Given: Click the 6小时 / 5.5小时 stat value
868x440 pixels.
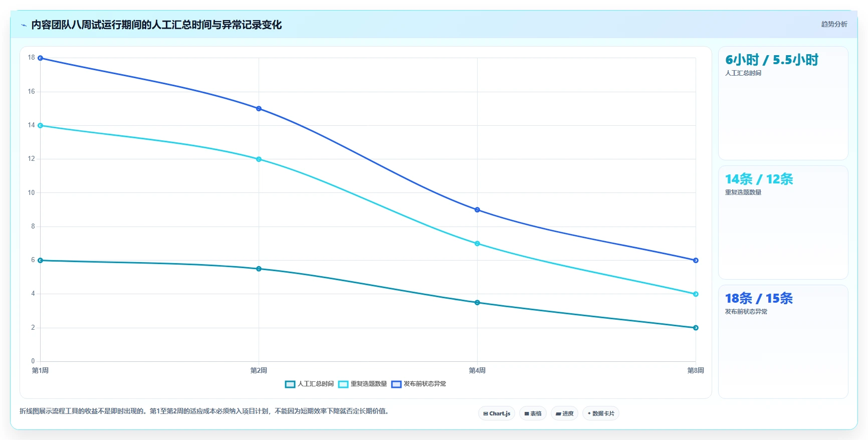Looking at the screenshot, I should point(772,60).
